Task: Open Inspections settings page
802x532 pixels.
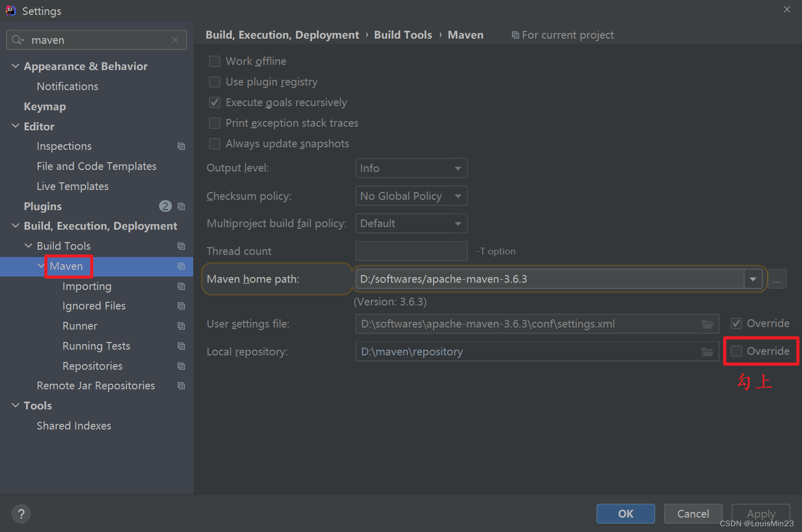Action: pyautogui.click(x=64, y=146)
